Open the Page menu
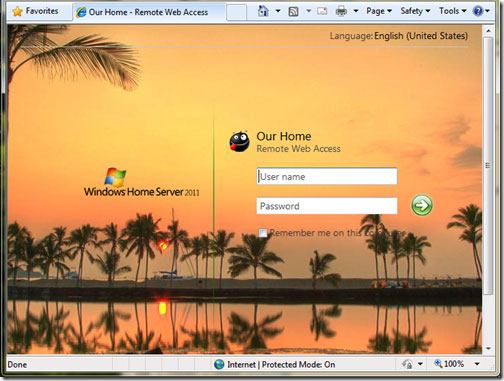The height and width of the screenshot is (381, 504). click(379, 11)
